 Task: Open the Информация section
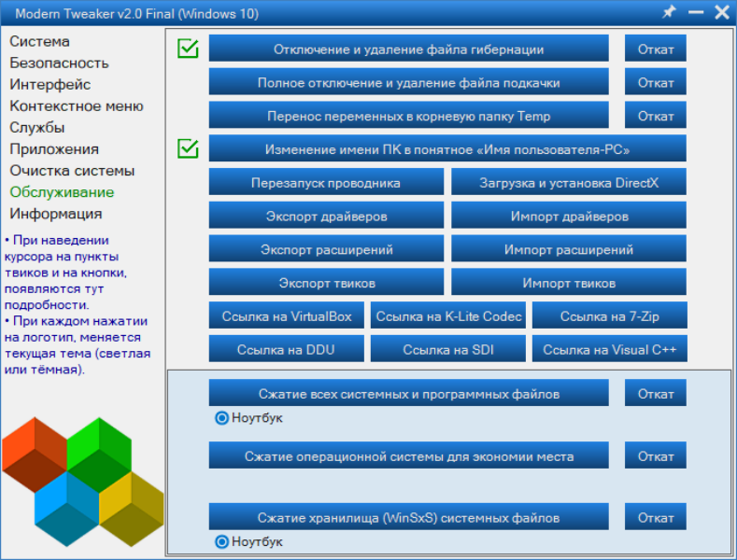(56, 214)
